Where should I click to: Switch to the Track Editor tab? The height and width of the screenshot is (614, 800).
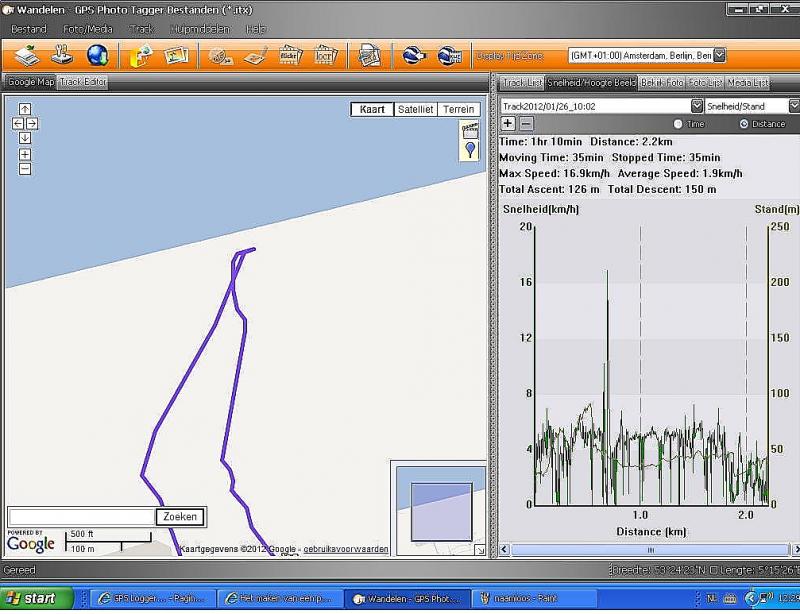point(83,82)
